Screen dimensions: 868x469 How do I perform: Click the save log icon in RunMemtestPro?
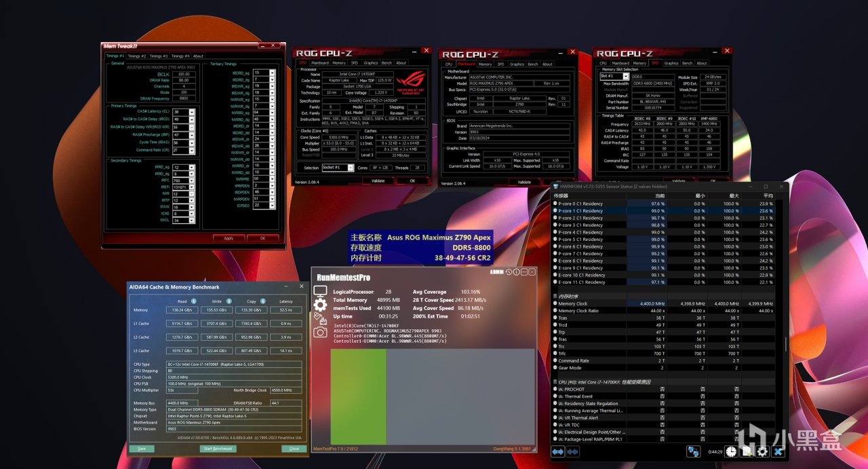[x=319, y=318]
